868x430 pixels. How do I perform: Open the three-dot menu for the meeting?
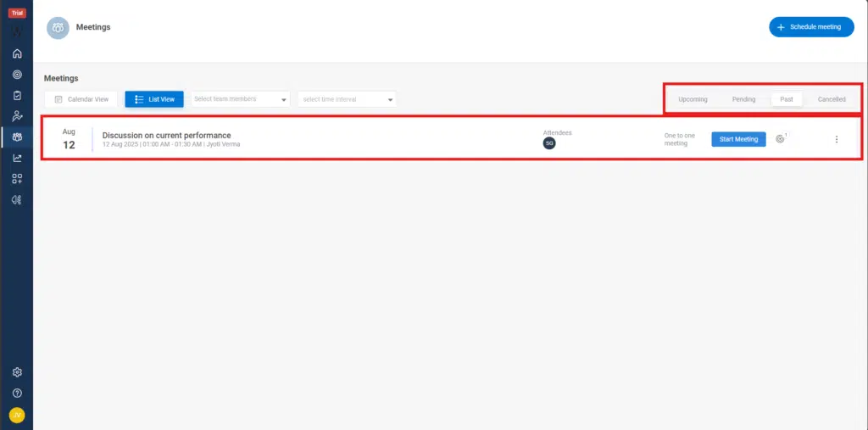pyautogui.click(x=837, y=139)
